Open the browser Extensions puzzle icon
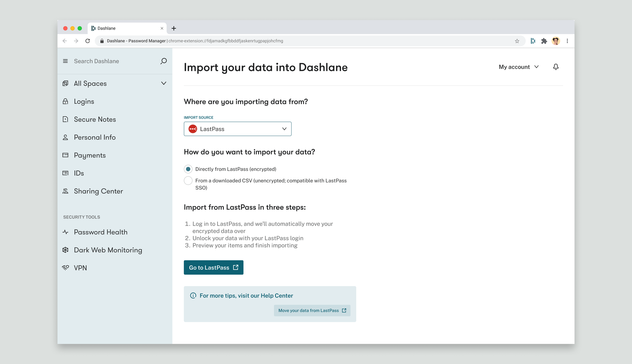 544,41
